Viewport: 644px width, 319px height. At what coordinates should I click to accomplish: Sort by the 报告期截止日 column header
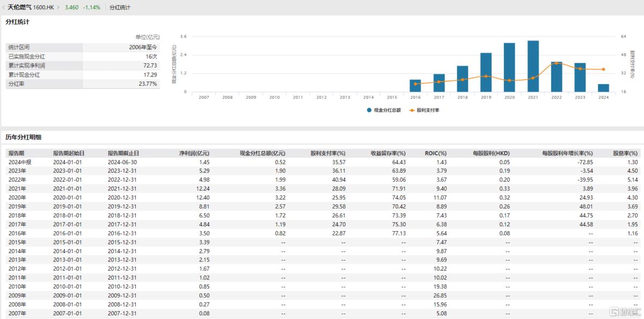coord(123,153)
